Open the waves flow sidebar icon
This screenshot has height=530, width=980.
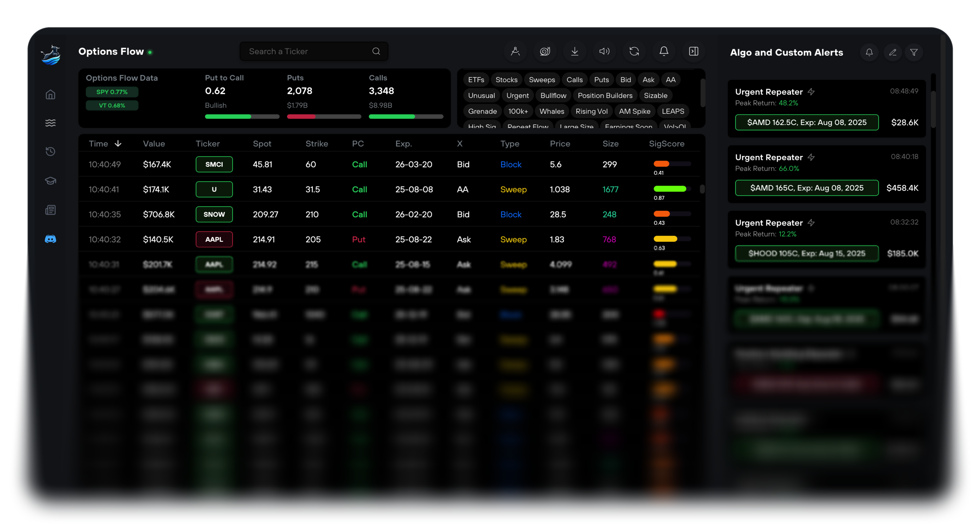point(51,123)
